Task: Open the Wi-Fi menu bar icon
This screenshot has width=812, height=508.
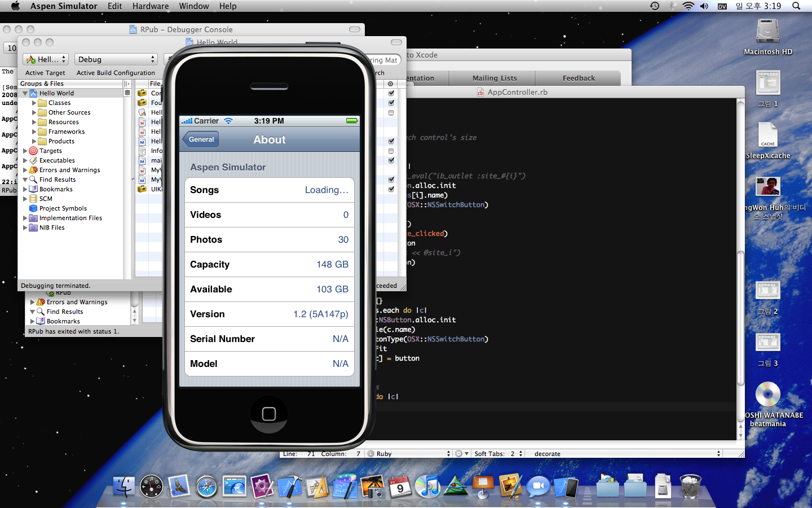Action: point(688,6)
